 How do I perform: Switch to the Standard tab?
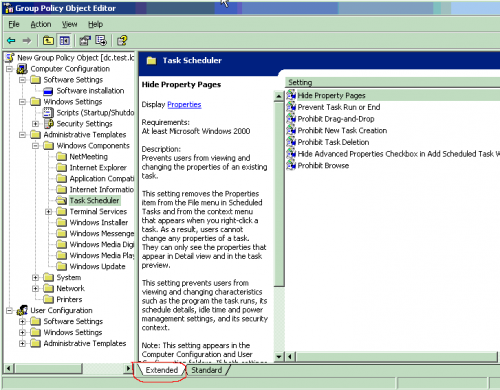tap(206, 370)
